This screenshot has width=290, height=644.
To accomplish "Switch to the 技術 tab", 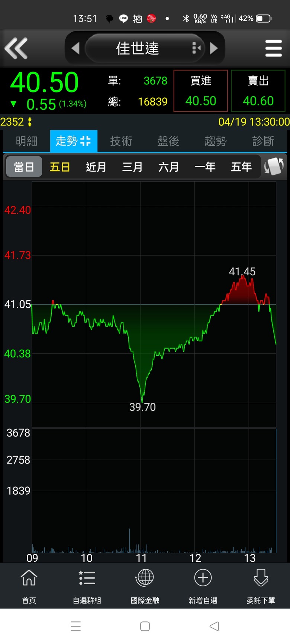I will pos(121,141).
